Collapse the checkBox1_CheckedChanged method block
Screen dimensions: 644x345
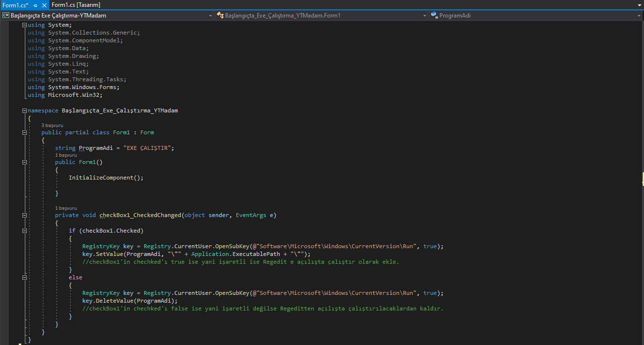[x=24, y=215]
